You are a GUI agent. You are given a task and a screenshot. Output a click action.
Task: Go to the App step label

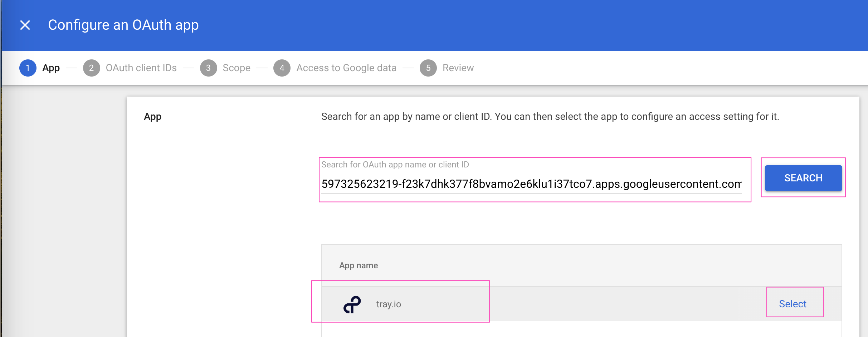click(x=51, y=68)
